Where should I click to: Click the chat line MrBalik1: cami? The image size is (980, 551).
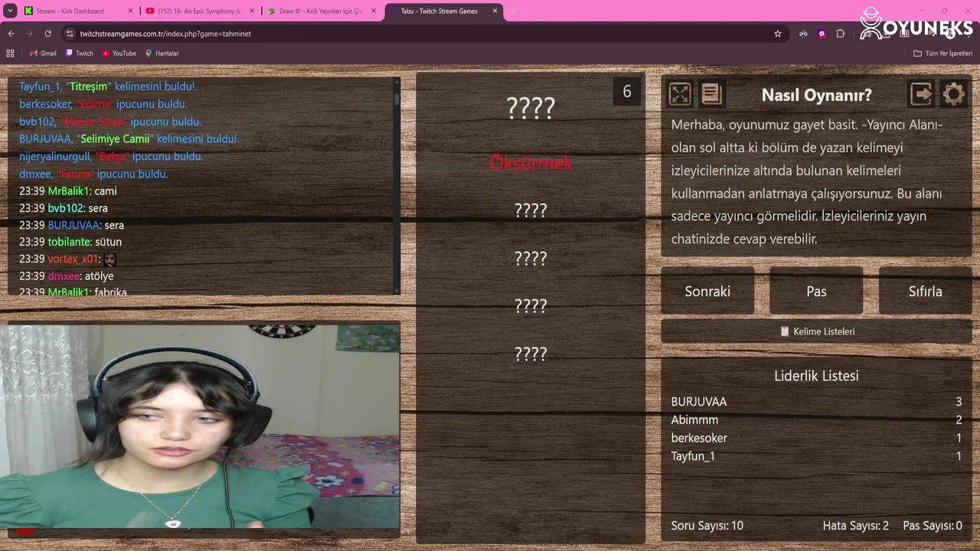tap(67, 191)
